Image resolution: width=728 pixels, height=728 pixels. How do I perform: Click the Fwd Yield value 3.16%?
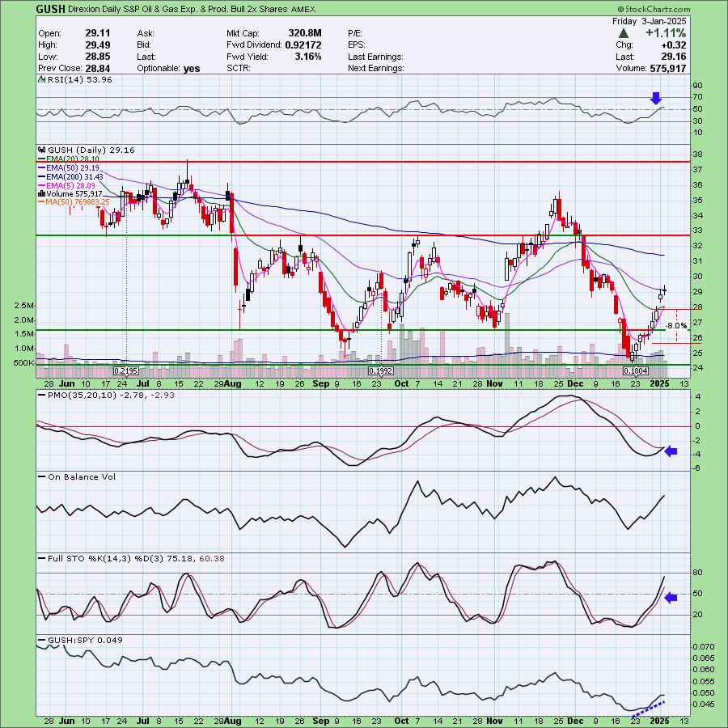[x=307, y=57]
